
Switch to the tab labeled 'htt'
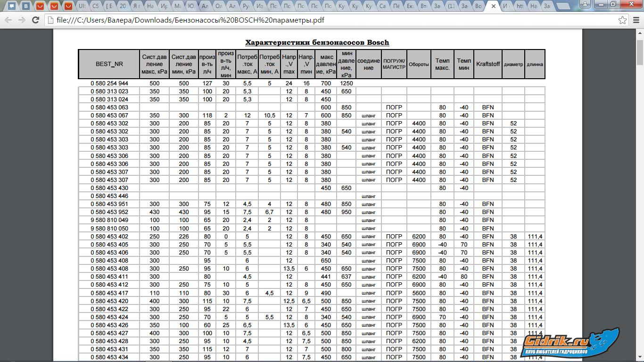coord(519,7)
